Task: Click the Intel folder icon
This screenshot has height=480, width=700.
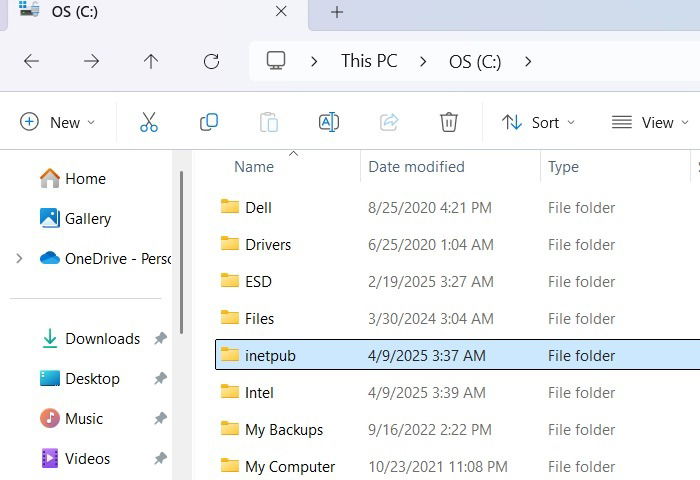Action: pyautogui.click(x=230, y=392)
